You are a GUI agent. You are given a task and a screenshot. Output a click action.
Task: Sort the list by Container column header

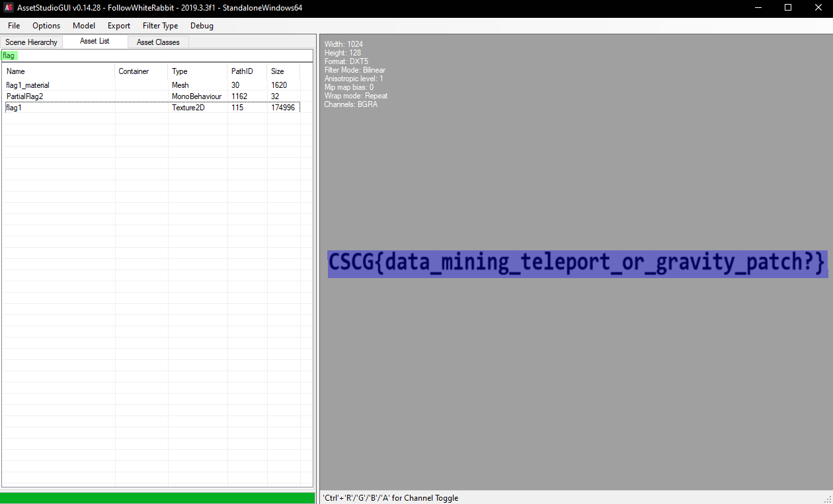[141, 71]
